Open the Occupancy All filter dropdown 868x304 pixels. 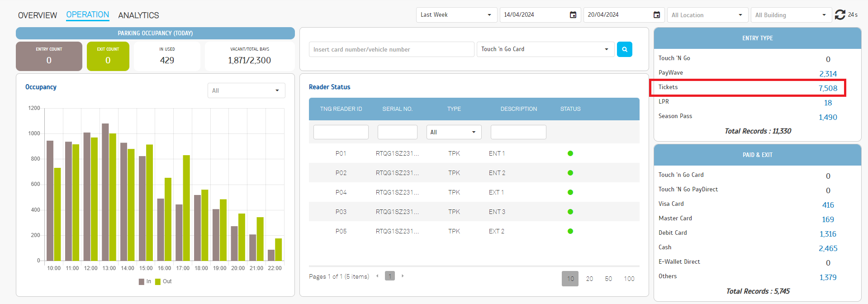246,90
